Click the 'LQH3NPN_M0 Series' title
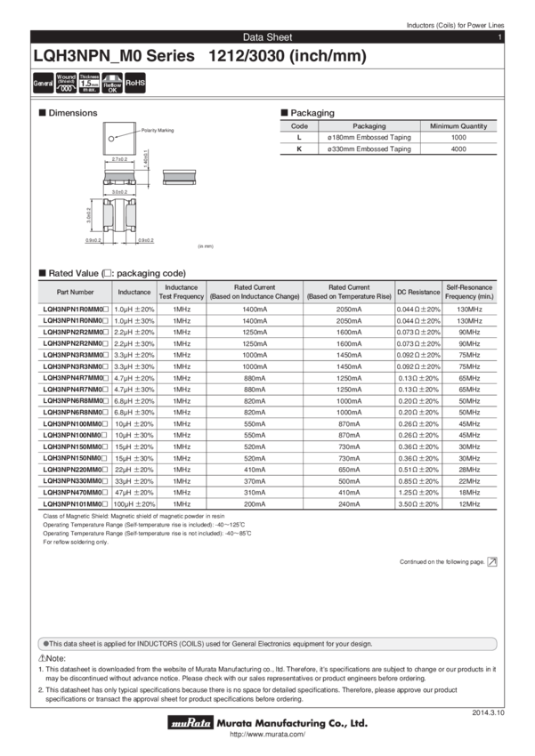535x756 pixels. (114, 56)
